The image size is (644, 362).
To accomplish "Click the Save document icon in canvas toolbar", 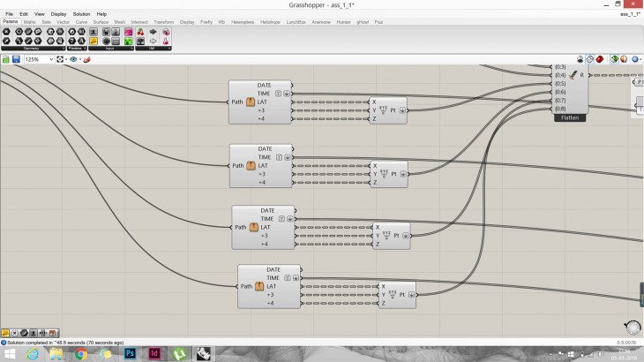I will pos(16,59).
